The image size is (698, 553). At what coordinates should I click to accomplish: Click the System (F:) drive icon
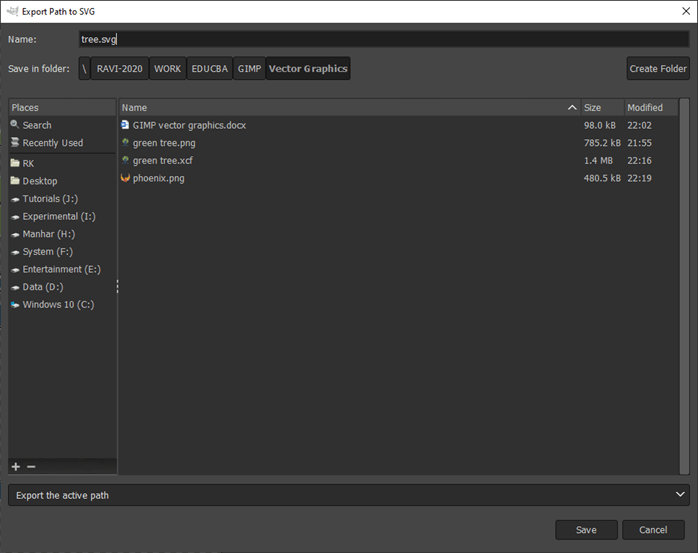[15, 252]
